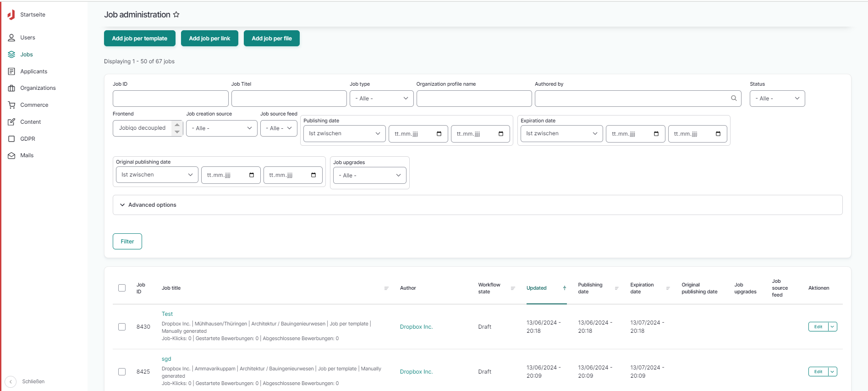Click the Users person icon in sidebar
Screen dimensions: 868x391
[x=11, y=38]
